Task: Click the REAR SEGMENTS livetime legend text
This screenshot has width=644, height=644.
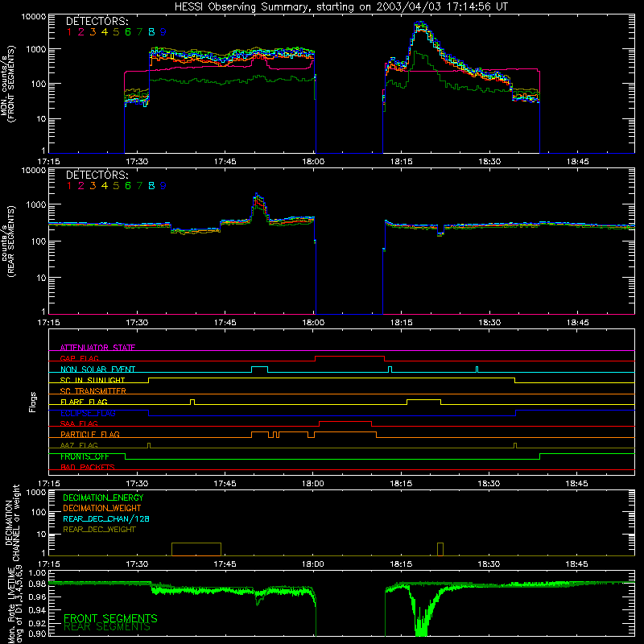Action: point(107,627)
